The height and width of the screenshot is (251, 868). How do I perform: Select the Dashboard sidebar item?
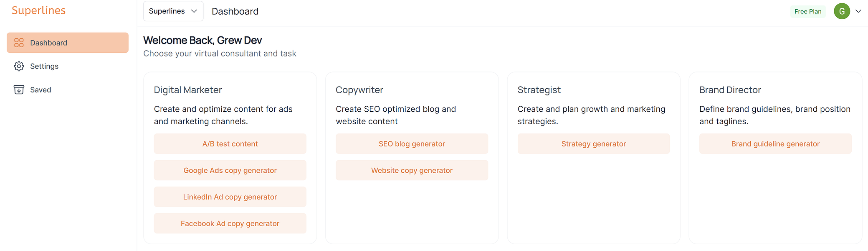click(x=48, y=43)
